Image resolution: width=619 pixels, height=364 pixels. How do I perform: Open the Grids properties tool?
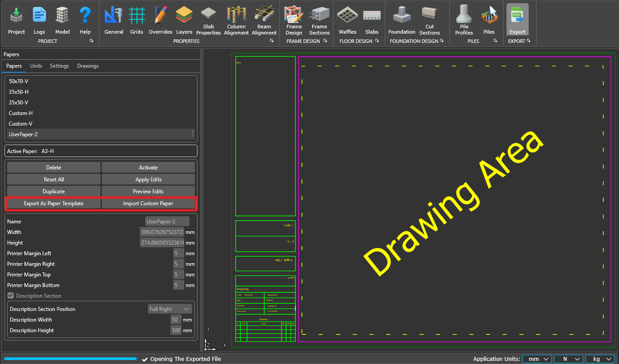click(x=136, y=20)
